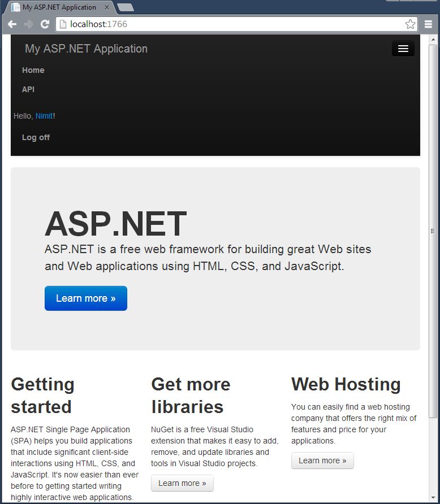The height and width of the screenshot is (504, 440).
Task: Click the Web Hosting heading
Action: (x=346, y=384)
